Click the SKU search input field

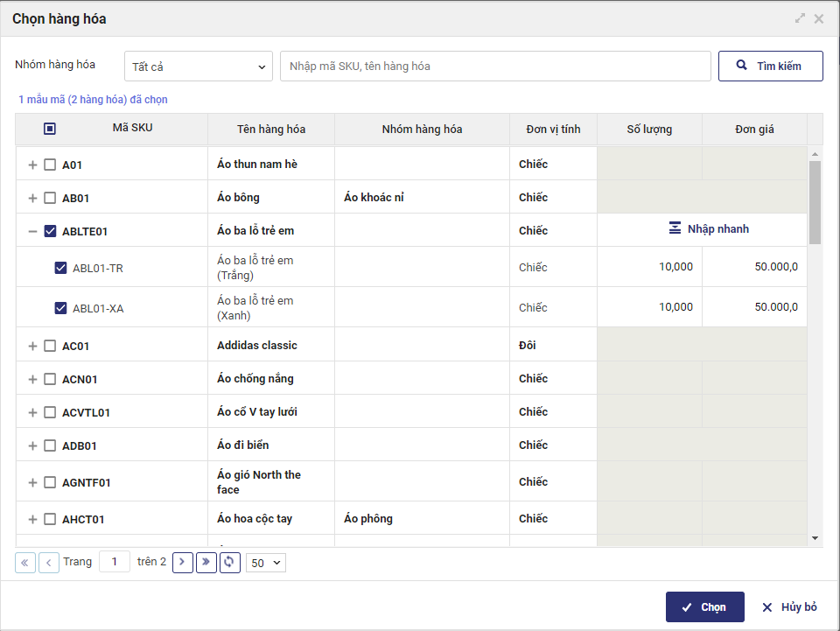pos(494,67)
